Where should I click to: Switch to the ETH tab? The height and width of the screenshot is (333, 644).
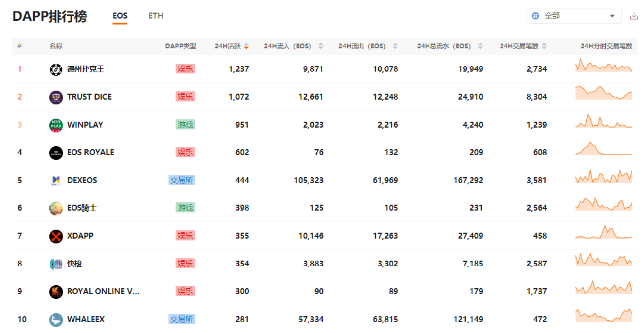click(156, 16)
